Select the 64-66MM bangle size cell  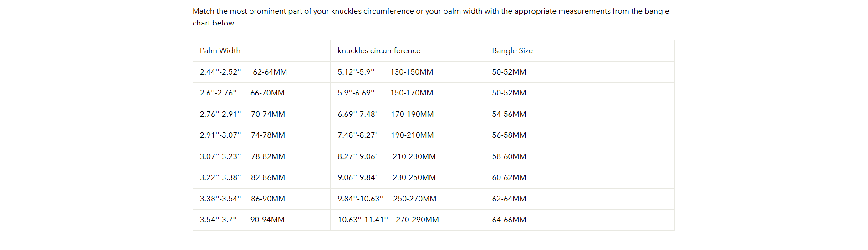(580, 220)
